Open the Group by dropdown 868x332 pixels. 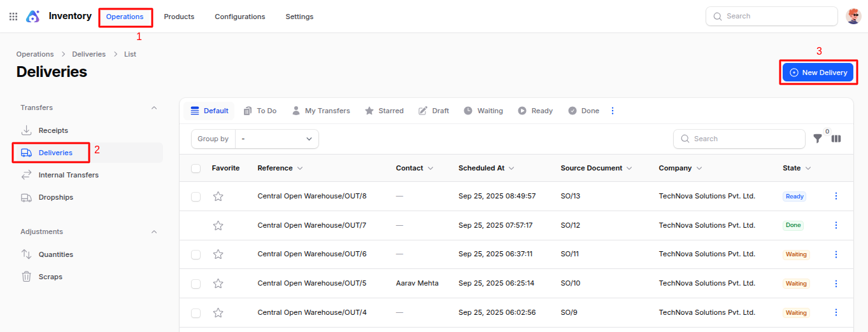(x=276, y=139)
